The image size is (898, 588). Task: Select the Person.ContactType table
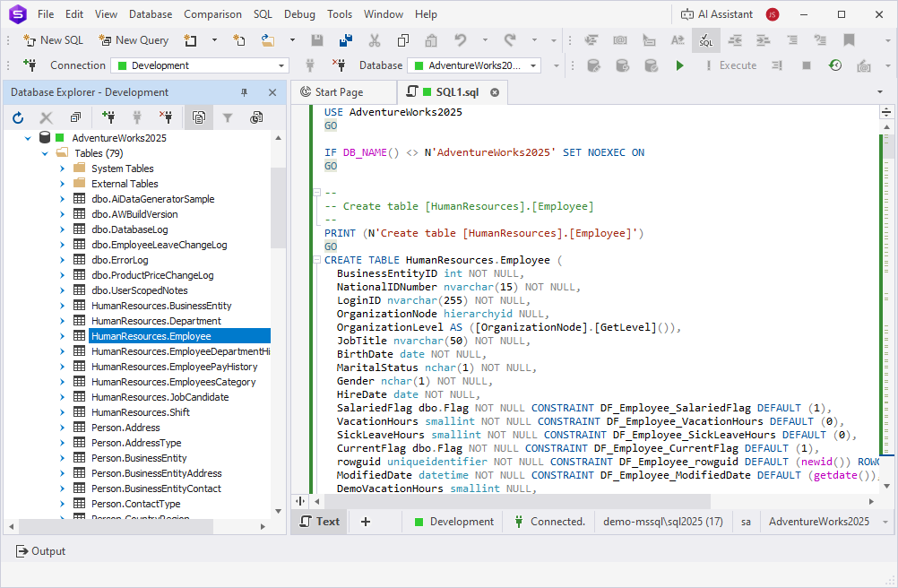(x=135, y=504)
